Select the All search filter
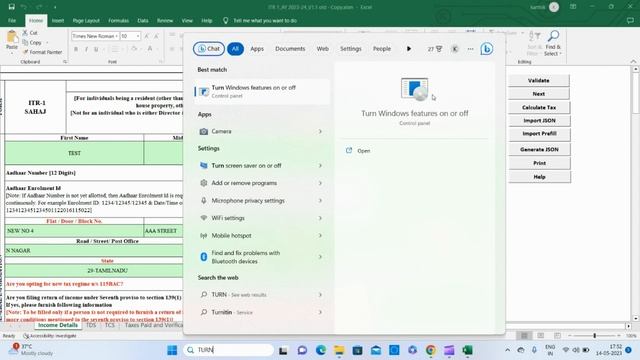This screenshot has width=640, height=360. (235, 49)
